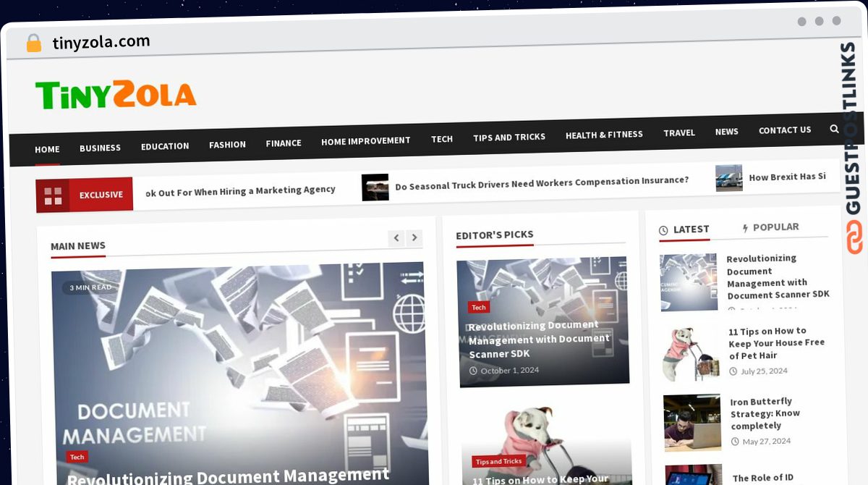Click the Editor's Picks section heading
This screenshot has width=868, height=485.
[495, 235]
